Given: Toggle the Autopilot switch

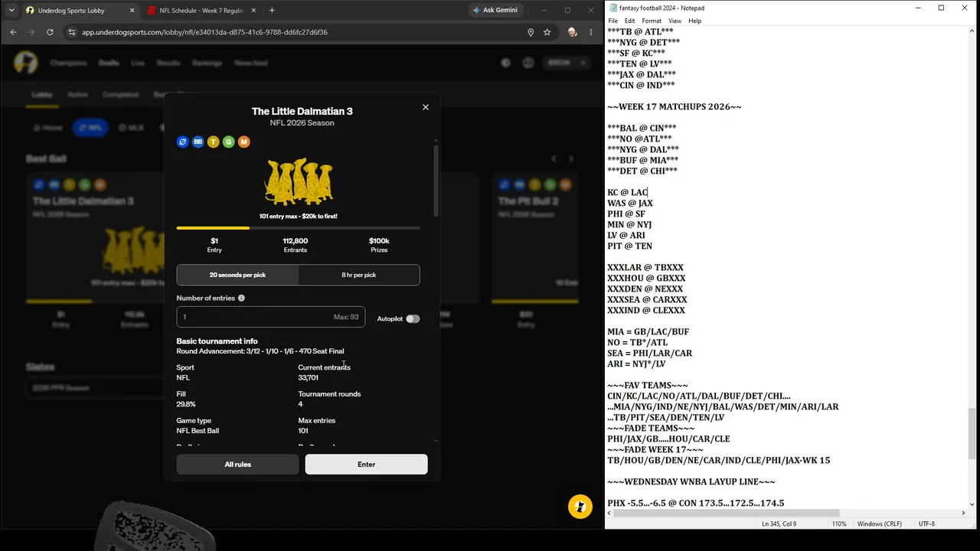Looking at the screenshot, I should coord(413,318).
